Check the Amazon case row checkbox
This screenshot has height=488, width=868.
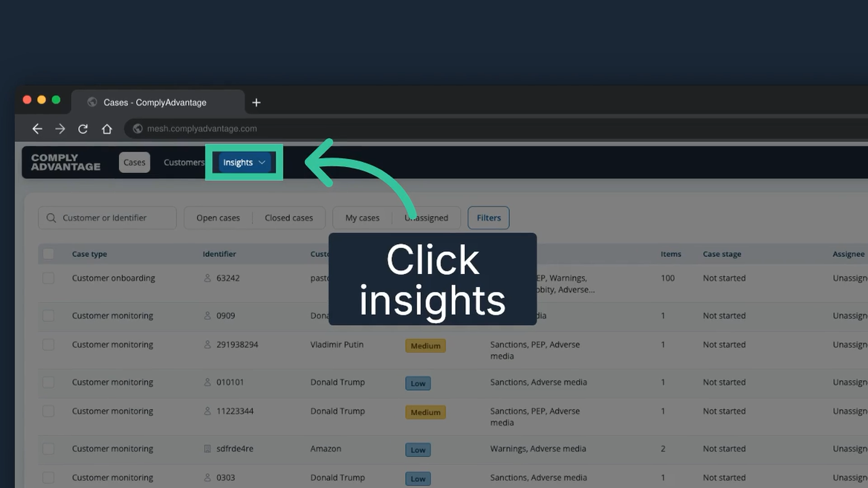(48, 449)
